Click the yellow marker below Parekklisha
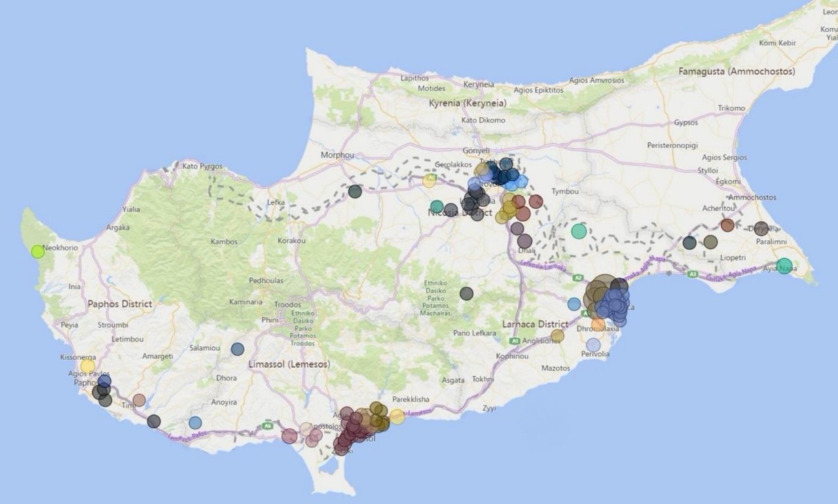 [397, 416]
